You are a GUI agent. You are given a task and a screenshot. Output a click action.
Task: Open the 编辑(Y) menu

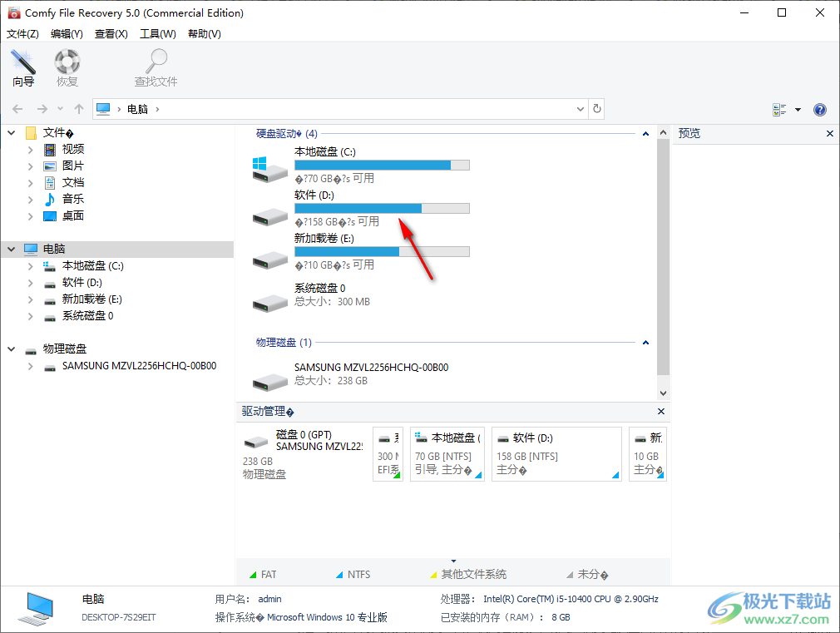(x=67, y=34)
